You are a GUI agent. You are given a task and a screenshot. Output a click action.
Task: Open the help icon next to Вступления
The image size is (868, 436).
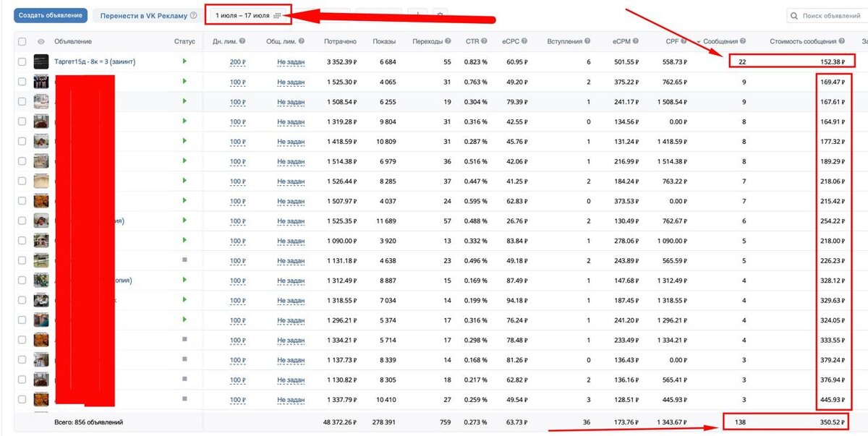pyautogui.click(x=587, y=41)
